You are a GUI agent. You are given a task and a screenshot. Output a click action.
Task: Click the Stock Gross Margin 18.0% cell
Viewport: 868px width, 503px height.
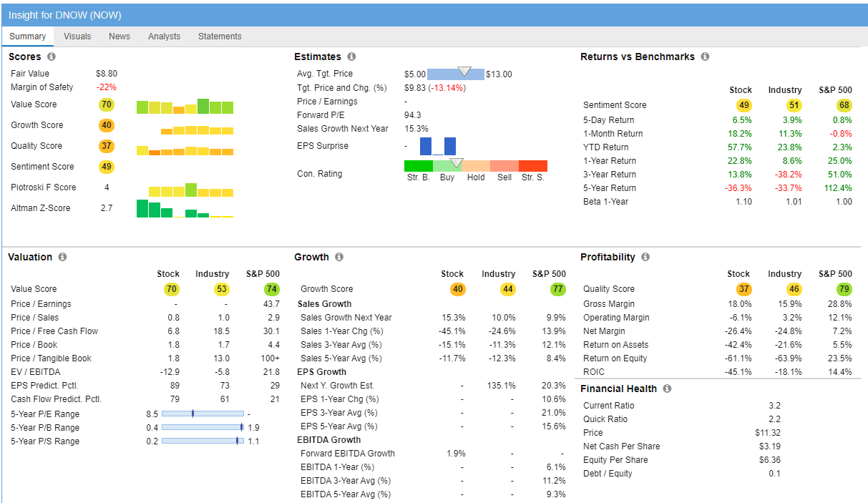[739, 304]
